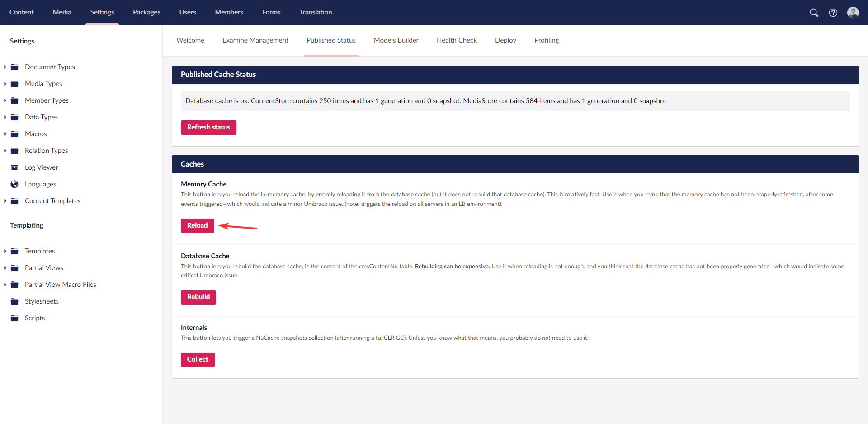The image size is (868, 424).
Task: Expand the Document Types tree arrow
Action: tap(5, 67)
